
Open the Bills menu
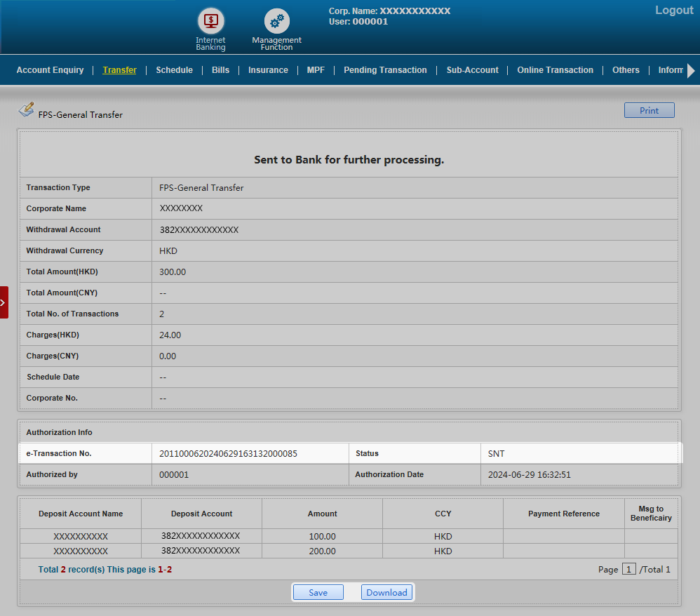(x=220, y=70)
